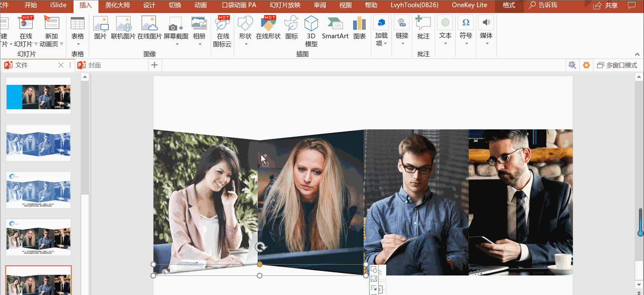Close the 文件 document tab

pos(61,65)
